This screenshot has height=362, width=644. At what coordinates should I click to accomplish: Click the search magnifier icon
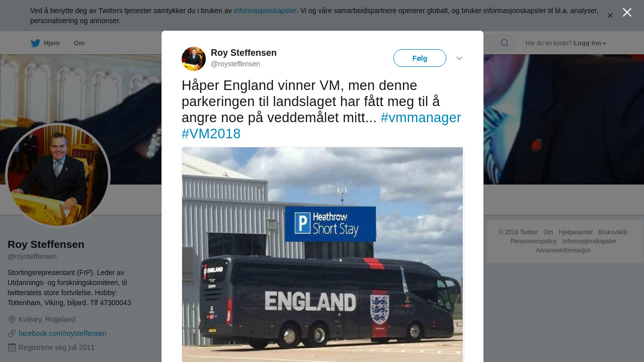point(505,43)
